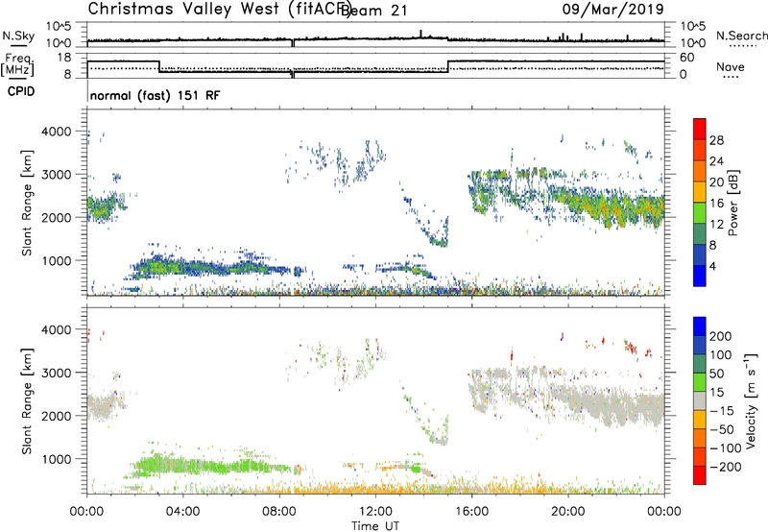The height and width of the screenshot is (532, 768).
Task: Click the 'N.Sky' legend label
Action: coord(18,36)
